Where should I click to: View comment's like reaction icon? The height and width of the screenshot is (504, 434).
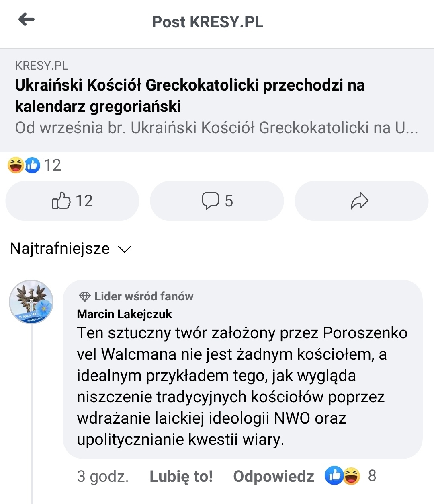coord(334,476)
